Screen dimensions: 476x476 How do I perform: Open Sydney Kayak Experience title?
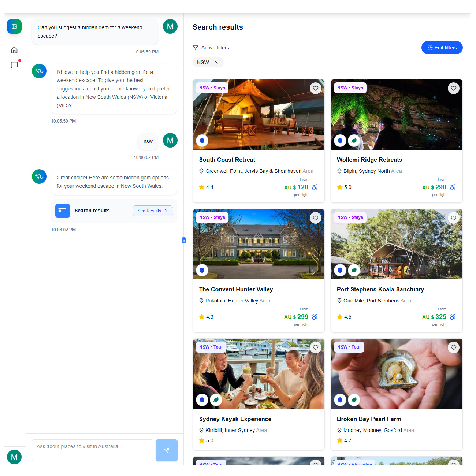pyautogui.click(x=235, y=419)
